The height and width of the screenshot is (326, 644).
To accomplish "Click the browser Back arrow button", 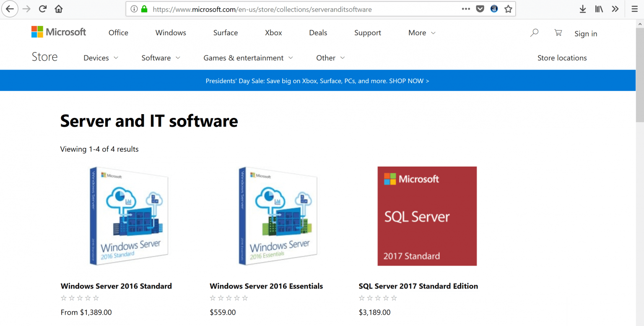I will pos(10,9).
